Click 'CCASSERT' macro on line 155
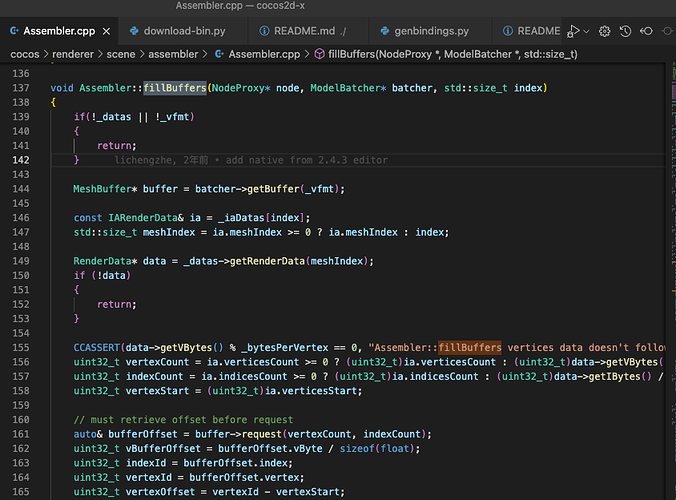 [97, 348]
